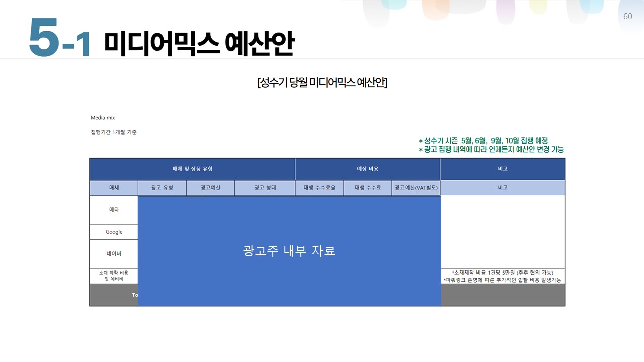
Task: Select the Google row cell
Action: 114,232
